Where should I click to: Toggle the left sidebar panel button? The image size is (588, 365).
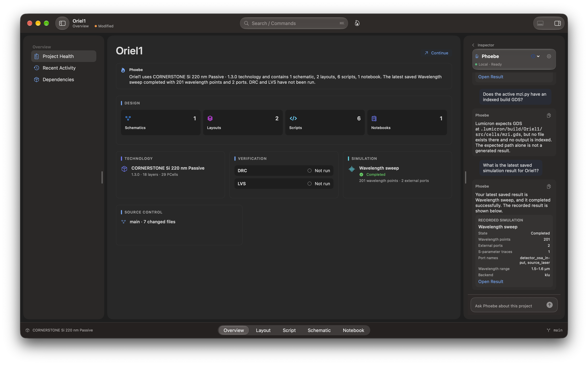click(x=62, y=23)
